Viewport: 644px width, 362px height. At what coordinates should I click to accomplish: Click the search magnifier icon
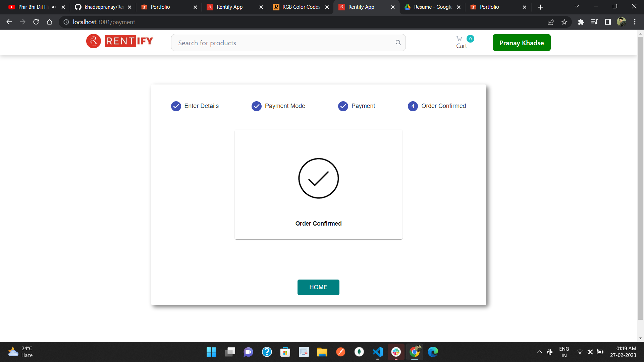398,43
